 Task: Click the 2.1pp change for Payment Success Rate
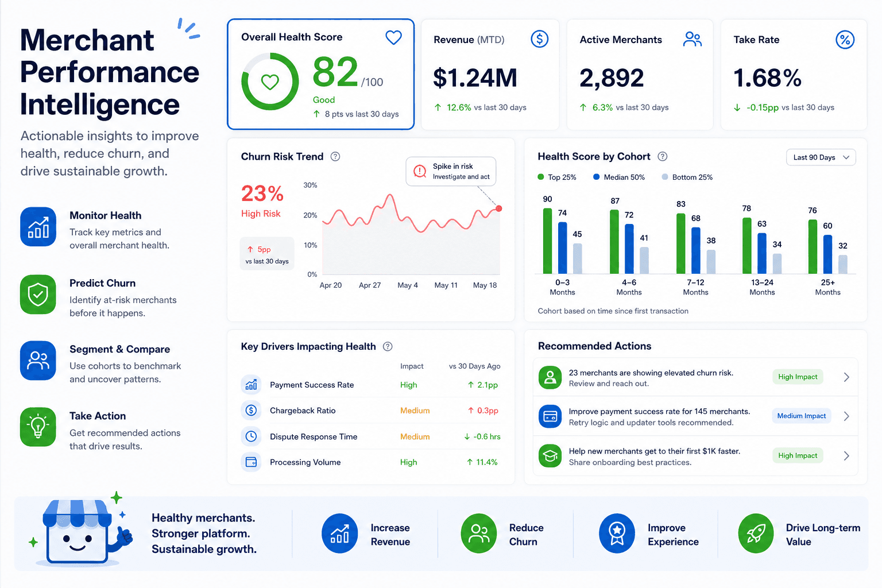483,385
